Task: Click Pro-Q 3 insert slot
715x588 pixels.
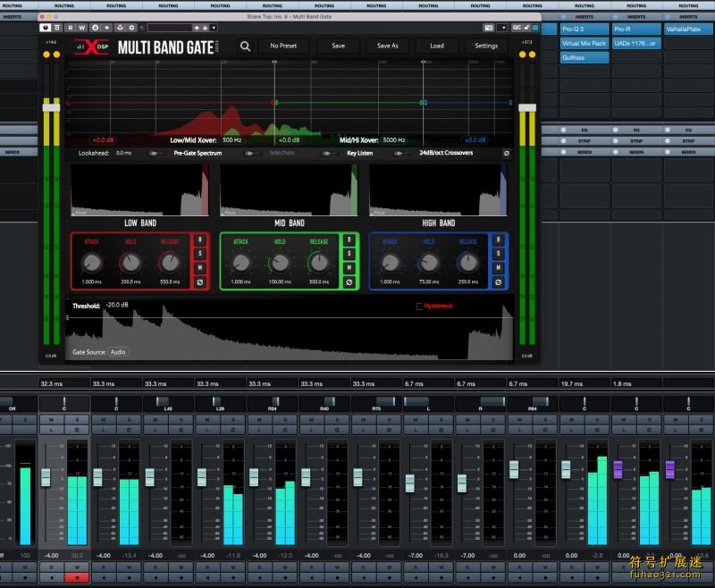Action: pos(585,29)
